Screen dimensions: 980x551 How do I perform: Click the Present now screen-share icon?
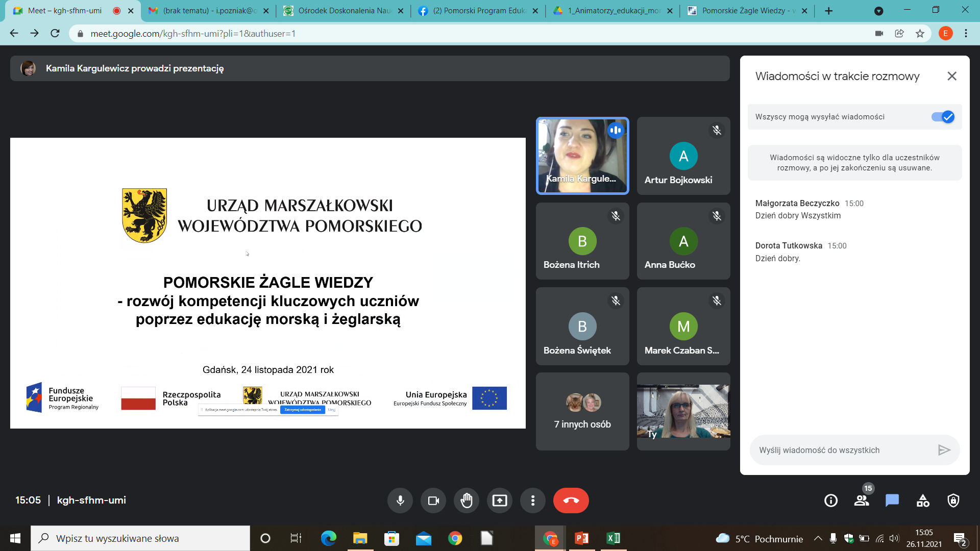point(500,500)
